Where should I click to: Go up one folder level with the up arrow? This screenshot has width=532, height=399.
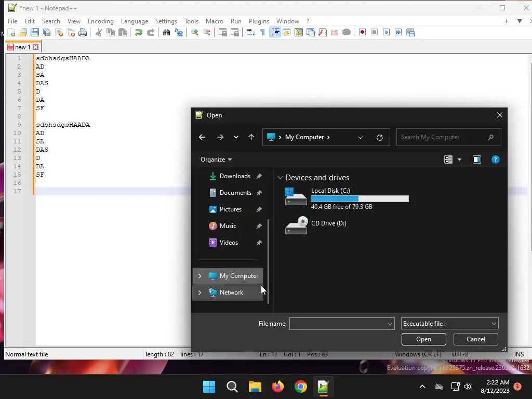[251, 137]
